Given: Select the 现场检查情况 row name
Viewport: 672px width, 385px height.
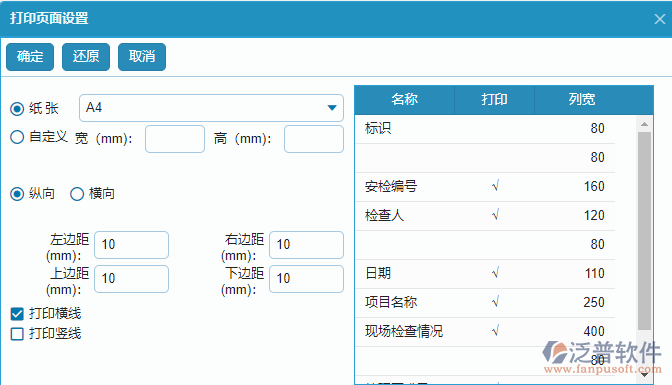Looking at the screenshot, I should [404, 331].
